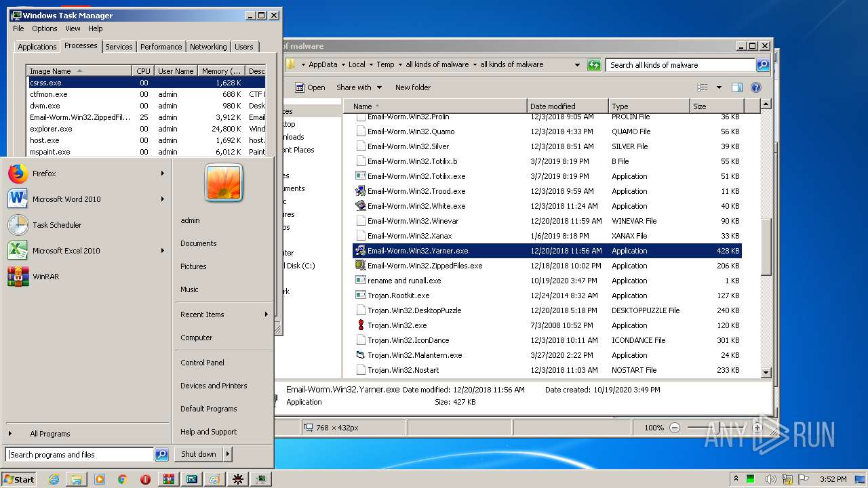Click the Task Manager taskbar button
The width and height of the screenshot is (868, 488).
261,479
